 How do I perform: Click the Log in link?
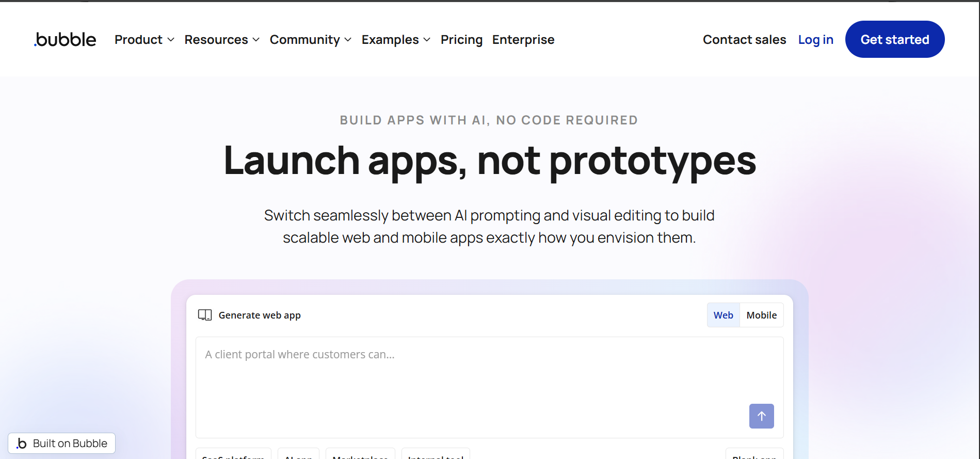816,40
